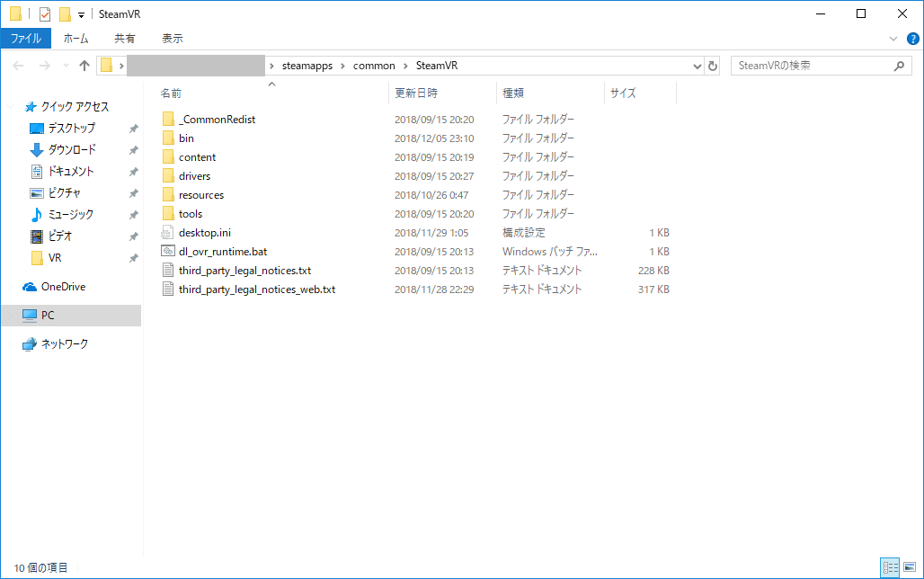Refresh the current folder view
The image size is (924, 579).
tap(713, 66)
